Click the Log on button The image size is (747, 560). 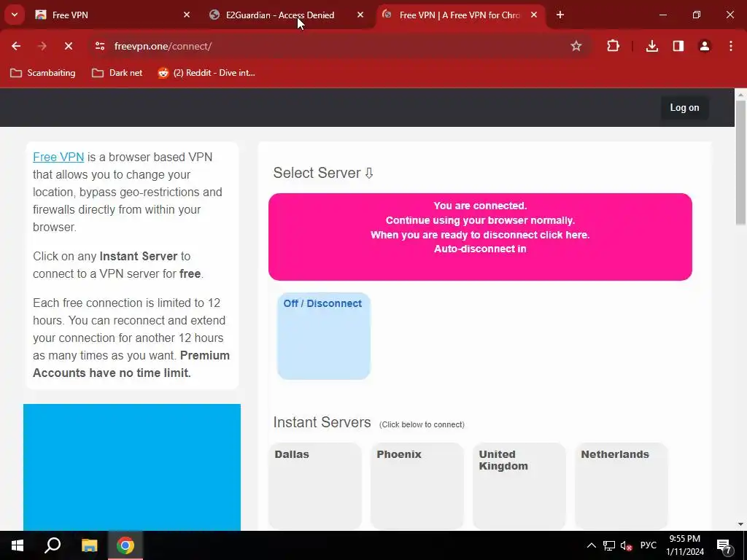click(x=684, y=108)
